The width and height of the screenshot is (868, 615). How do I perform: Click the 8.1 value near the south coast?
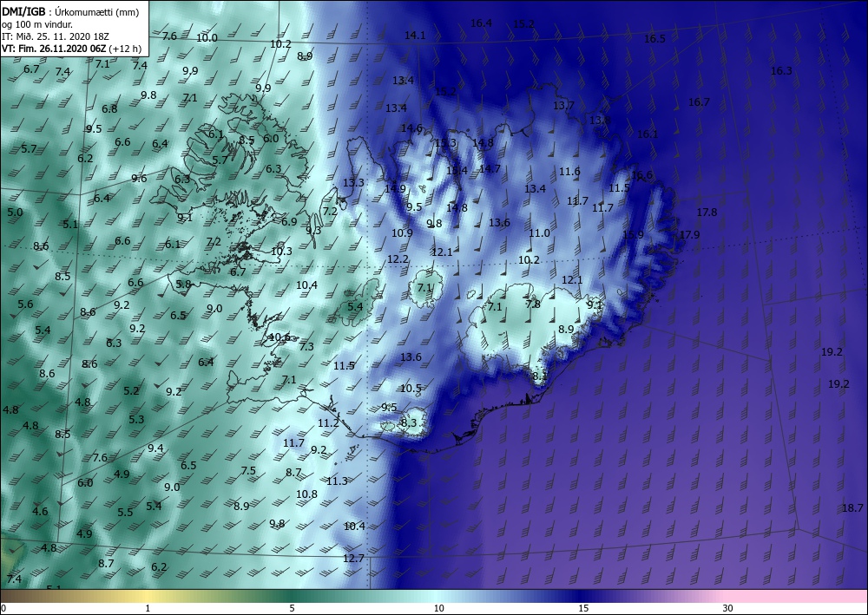click(539, 376)
